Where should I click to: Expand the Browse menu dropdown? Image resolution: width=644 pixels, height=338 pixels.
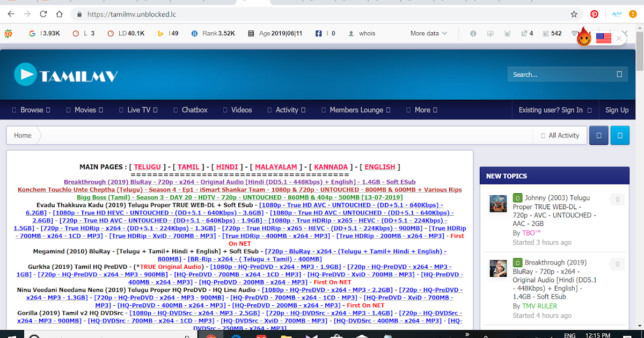pyautogui.click(x=31, y=109)
